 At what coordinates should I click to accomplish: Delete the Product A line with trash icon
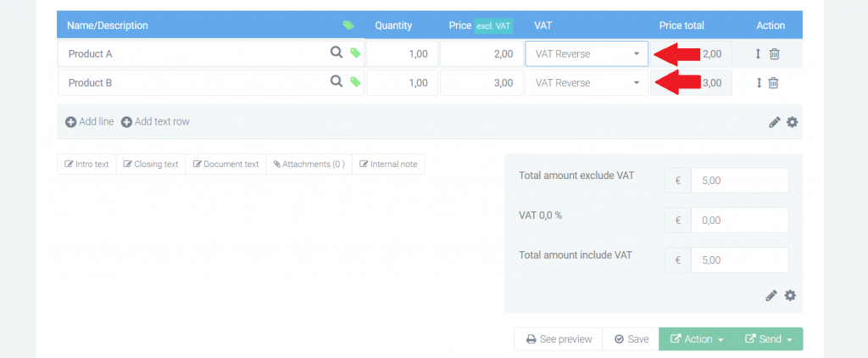pos(775,53)
